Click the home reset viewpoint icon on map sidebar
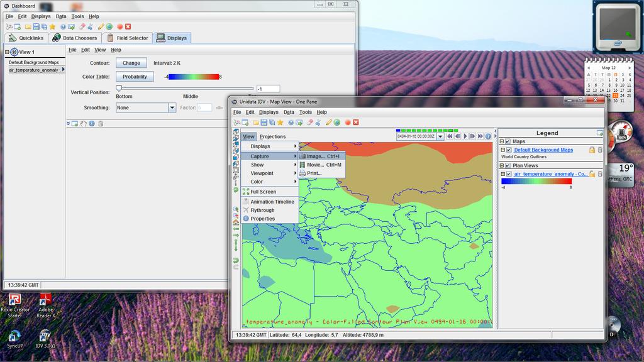 236,222
